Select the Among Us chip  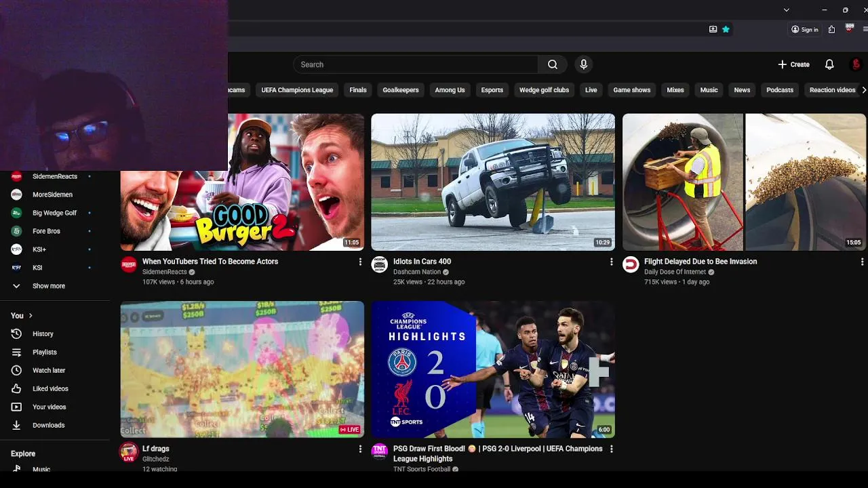(450, 89)
